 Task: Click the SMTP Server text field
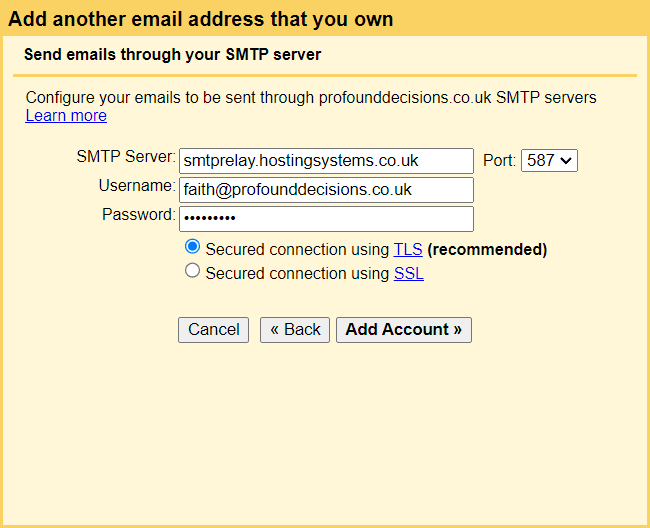[326, 160]
